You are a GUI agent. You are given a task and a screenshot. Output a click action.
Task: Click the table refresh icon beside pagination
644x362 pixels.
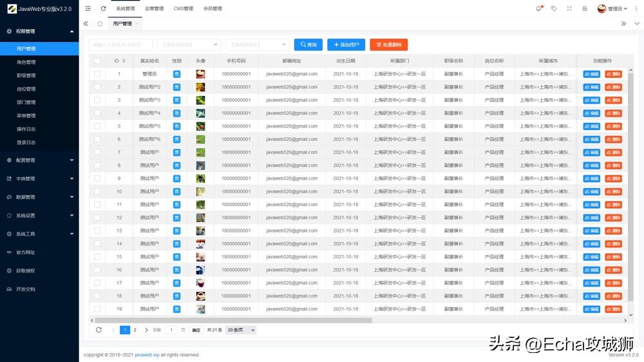(99, 330)
